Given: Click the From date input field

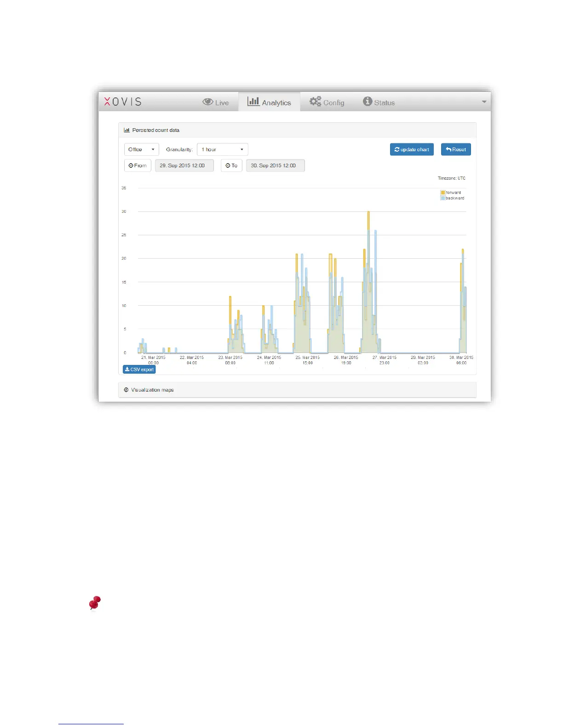Looking at the screenshot, I should click(184, 165).
